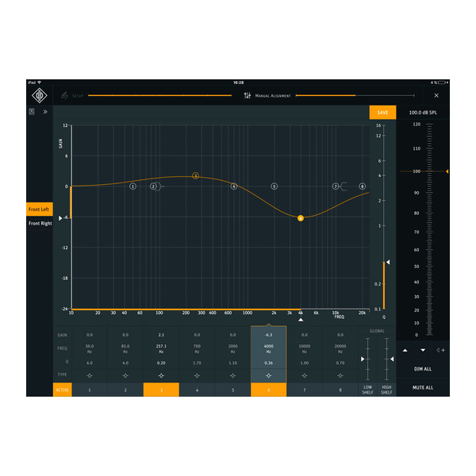Adjust the Low Shelf global slider handle
Viewport: 476px width, 476px height.
[363, 359]
